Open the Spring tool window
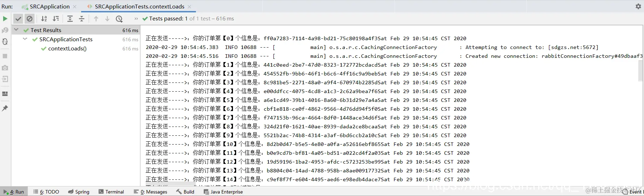 click(79, 192)
